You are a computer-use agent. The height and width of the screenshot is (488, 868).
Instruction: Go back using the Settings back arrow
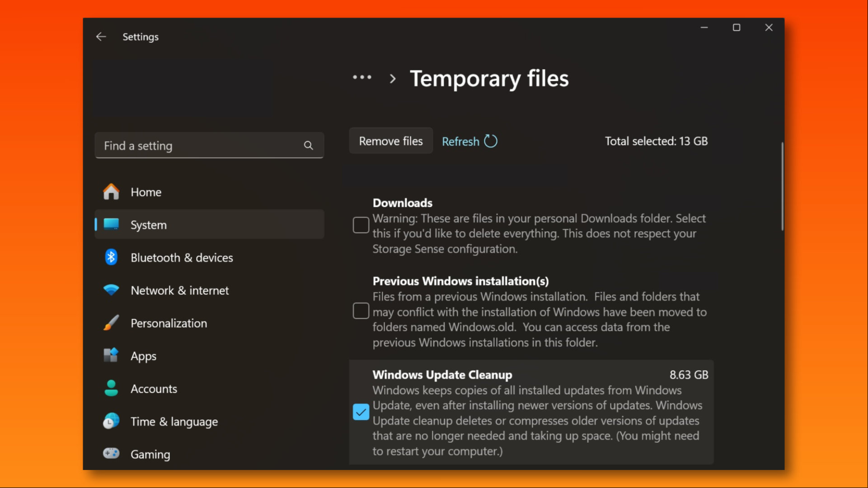click(x=101, y=37)
